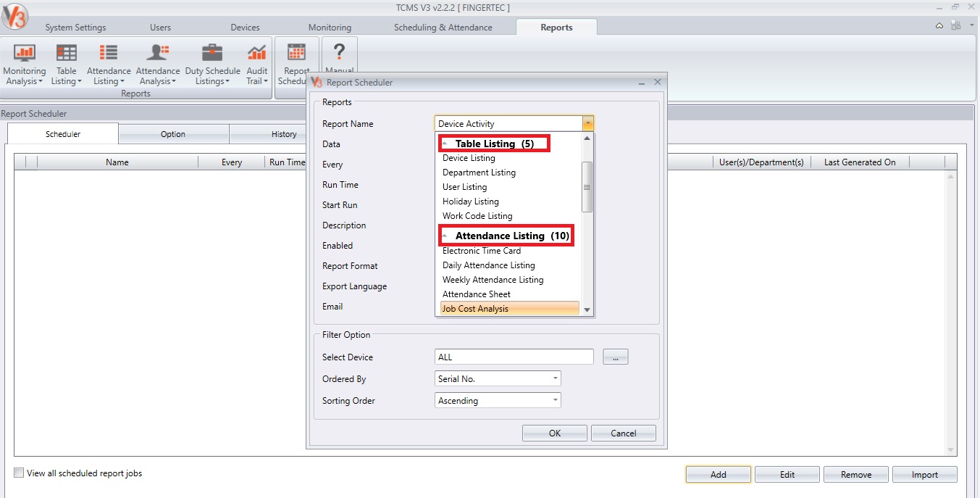This screenshot has width=980, height=498.
Task: Click the Remove button
Action: pos(856,475)
